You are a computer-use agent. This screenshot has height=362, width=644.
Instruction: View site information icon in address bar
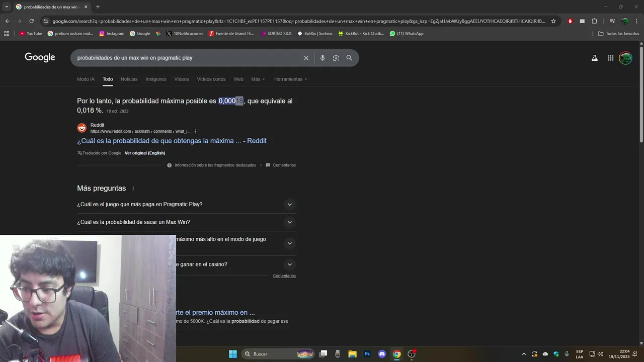(x=46, y=21)
